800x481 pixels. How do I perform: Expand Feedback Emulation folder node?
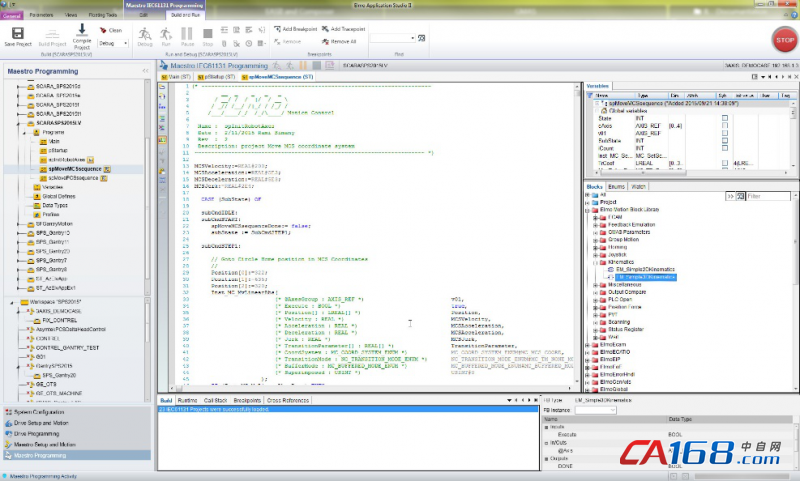[x=595, y=225]
